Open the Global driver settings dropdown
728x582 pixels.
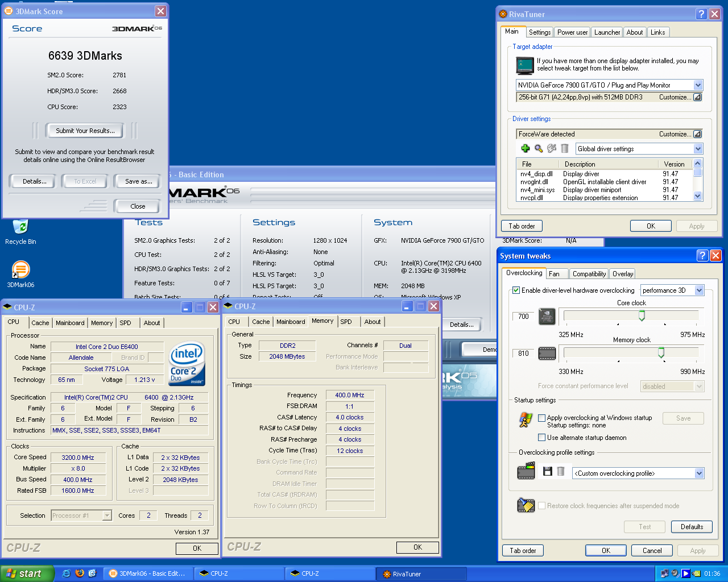click(x=698, y=149)
